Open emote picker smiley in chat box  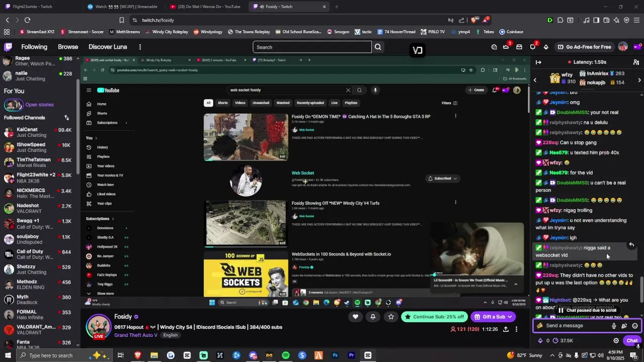coord(635,326)
